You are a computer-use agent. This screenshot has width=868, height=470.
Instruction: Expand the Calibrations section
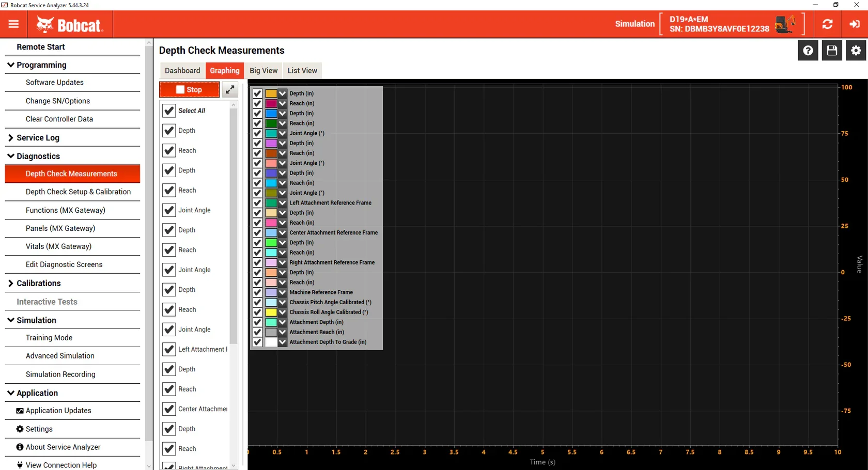click(x=11, y=283)
